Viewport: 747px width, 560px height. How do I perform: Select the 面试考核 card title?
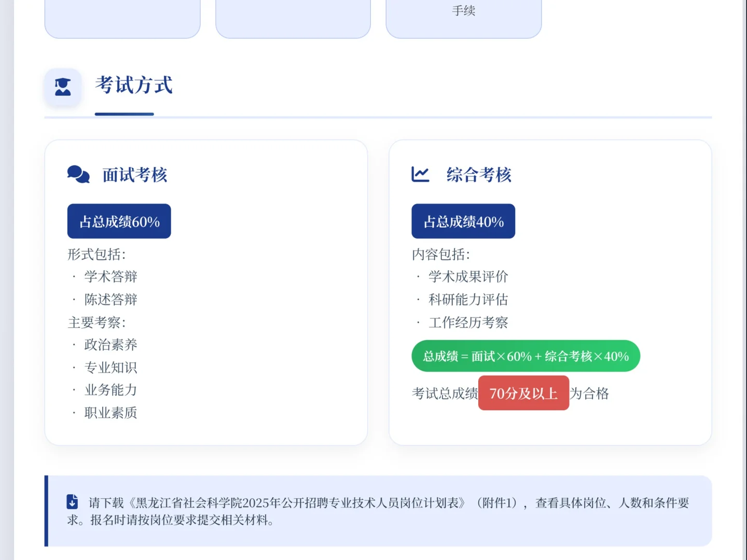(134, 175)
